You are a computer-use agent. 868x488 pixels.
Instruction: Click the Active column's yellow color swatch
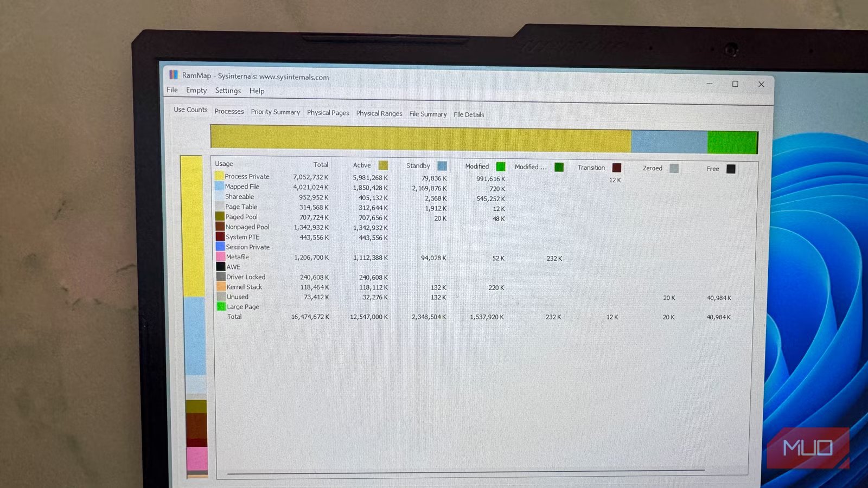pos(383,165)
